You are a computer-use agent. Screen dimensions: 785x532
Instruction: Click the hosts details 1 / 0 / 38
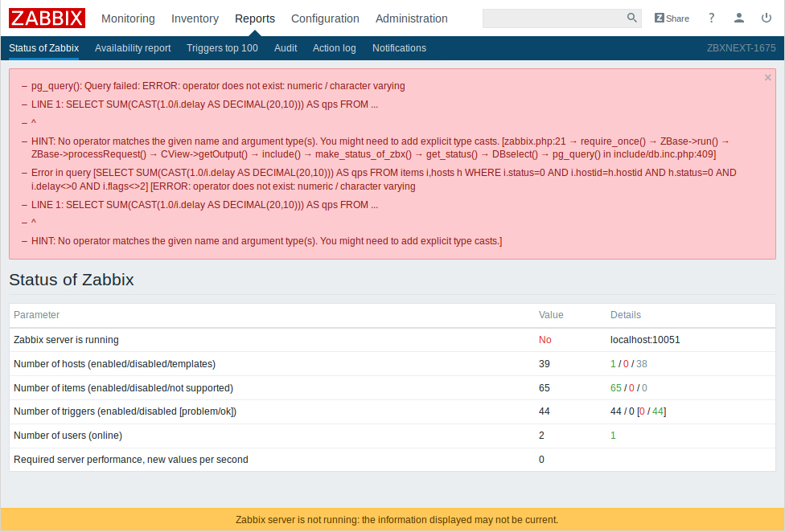point(629,364)
